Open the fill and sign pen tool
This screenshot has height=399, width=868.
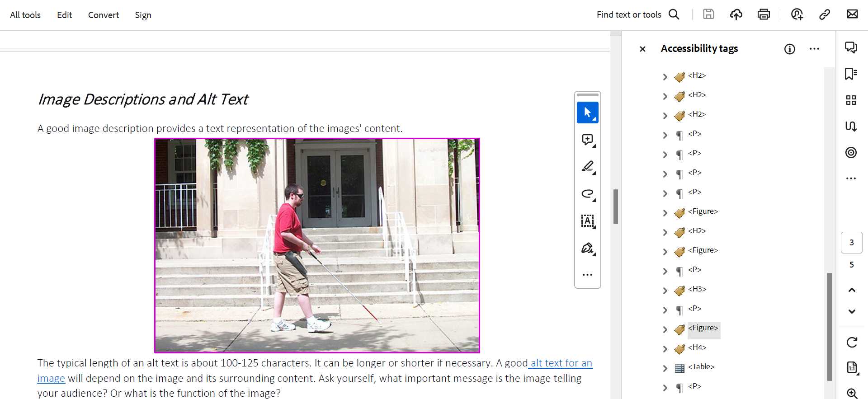pyautogui.click(x=587, y=248)
